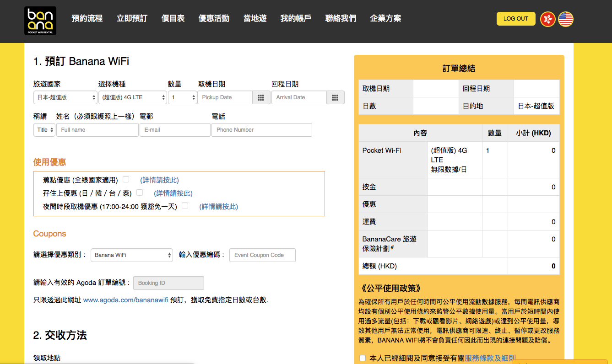Open the 立即預訂 menu item
Viewport: 612px width, 364px height.
pyautogui.click(x=132, y=18)
